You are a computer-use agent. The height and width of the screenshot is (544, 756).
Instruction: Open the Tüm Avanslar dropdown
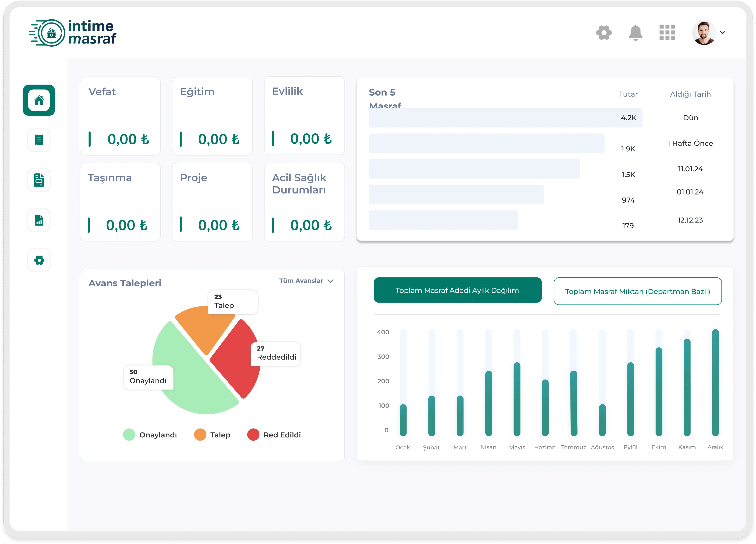coord(306,281)
